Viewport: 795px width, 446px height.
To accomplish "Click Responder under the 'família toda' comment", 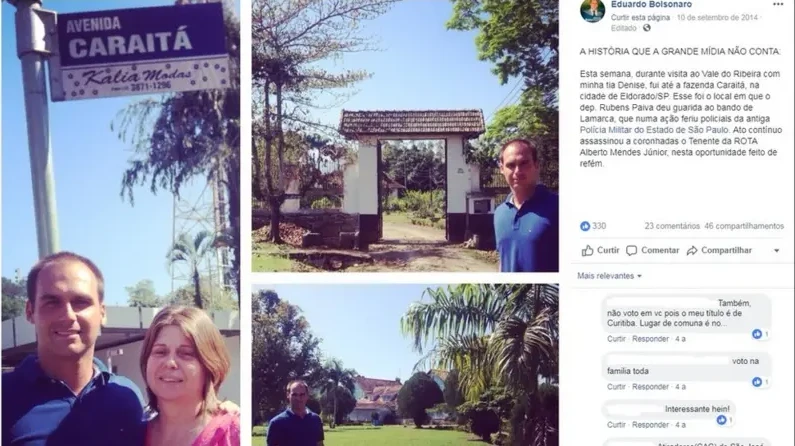I will [651, 387].
